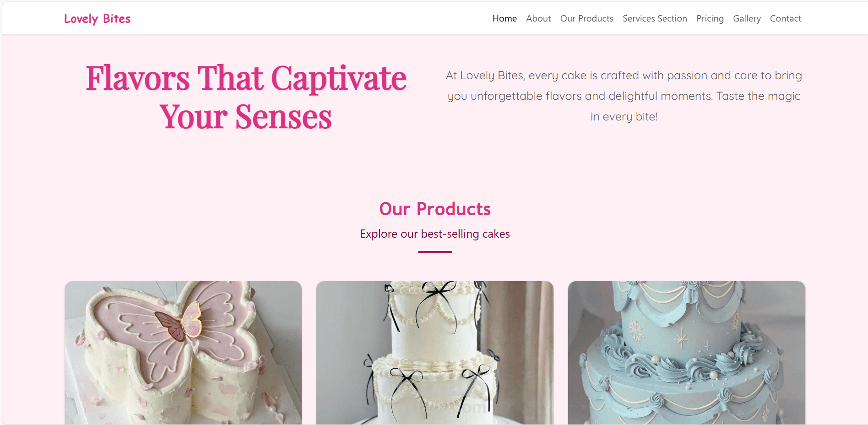Image resolution: width=868 pixels, height=425 pixels.
Task: Go to the Home nav link
Action: pos(505,18)
